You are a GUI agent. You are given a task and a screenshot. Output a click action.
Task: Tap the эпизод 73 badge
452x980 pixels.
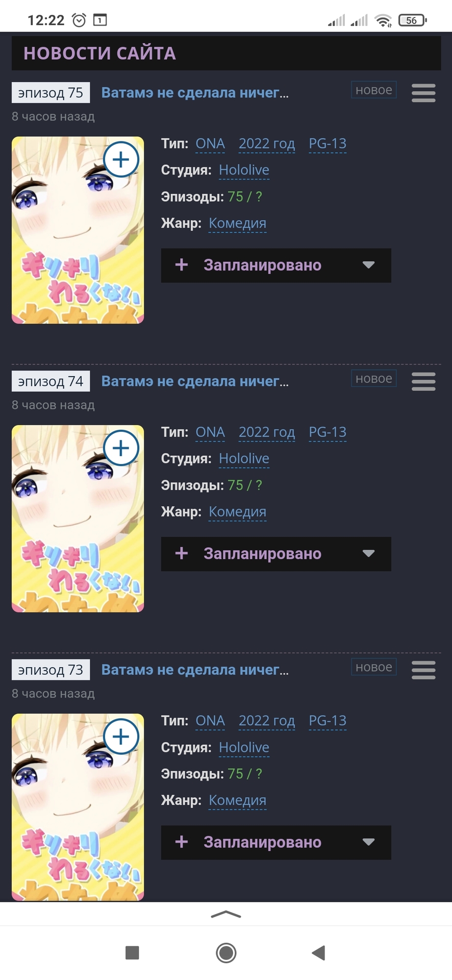tap(51, 670)
